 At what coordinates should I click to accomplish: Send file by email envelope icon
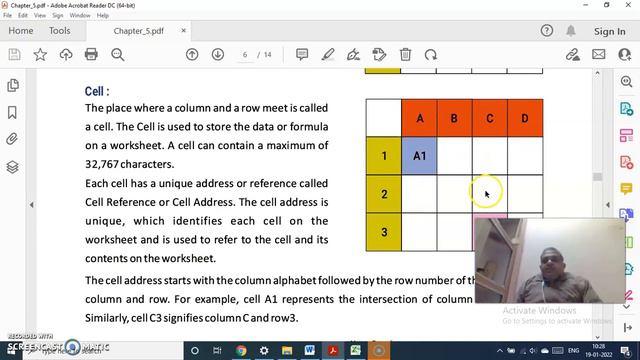click(599, 55)
